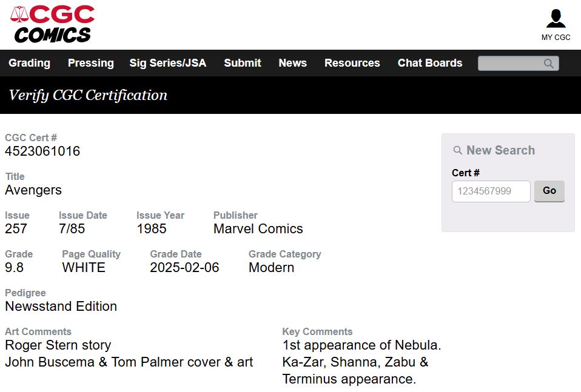Open the Grading menu
Screen dimensions: 581x392
click(29, 63)
